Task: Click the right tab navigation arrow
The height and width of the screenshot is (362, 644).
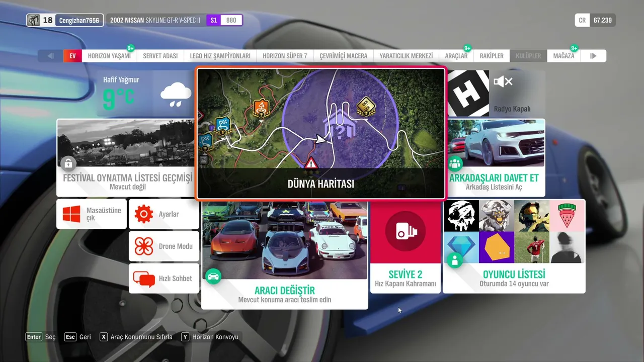Action: point(593,56)
